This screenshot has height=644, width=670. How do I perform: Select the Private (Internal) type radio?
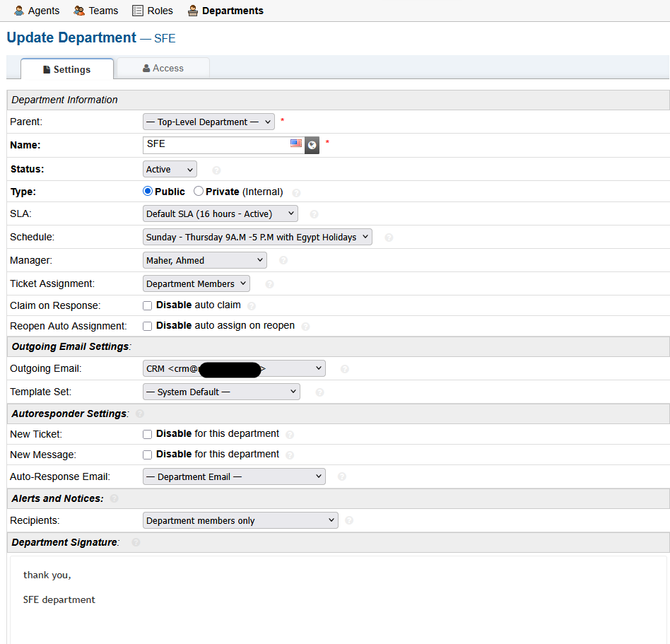point(199,192)
